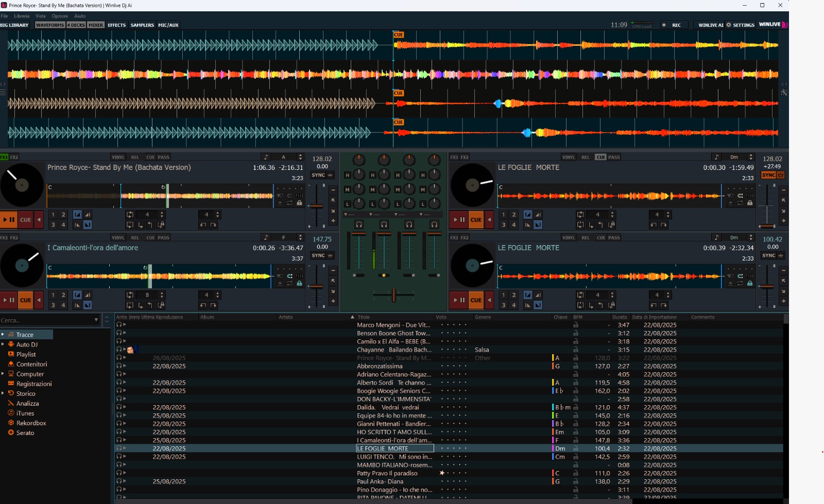Hit CUE on the I Camaleonti deck
The width and height of the screenshot is (824, 504).
tap(25, 300)
